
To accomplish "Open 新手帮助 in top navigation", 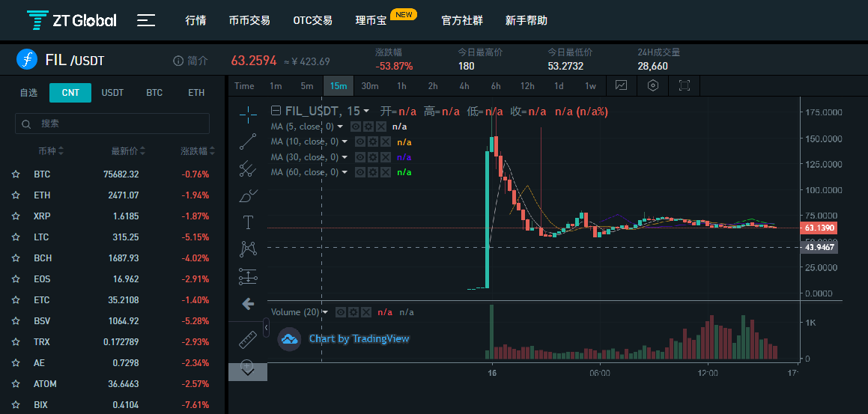I will pos(526,21).
